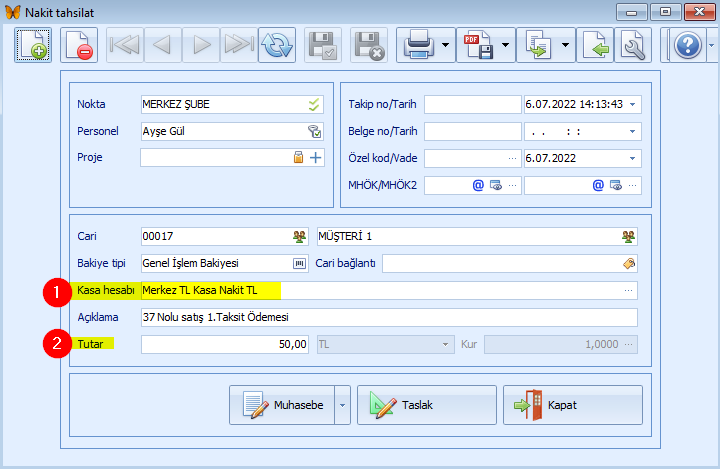Click the orange project lookup icon
This screenshot has width=720, height=469.
click(298, 158)
